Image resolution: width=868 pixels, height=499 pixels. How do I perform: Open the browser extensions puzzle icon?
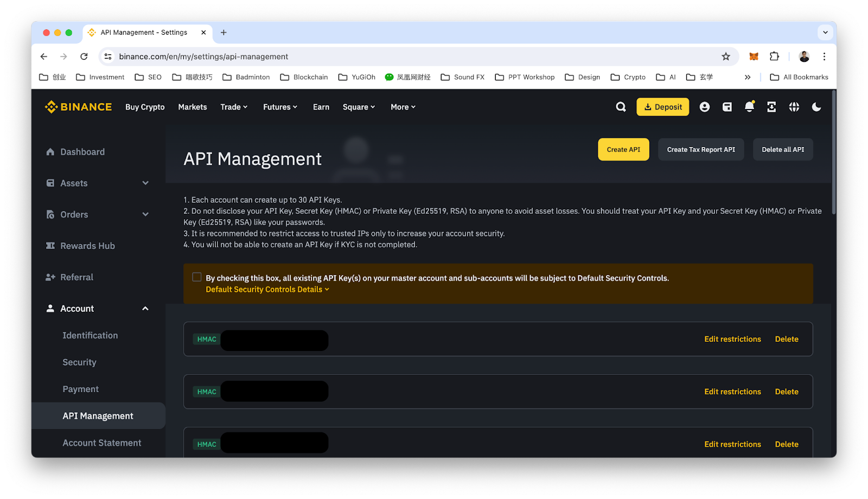(x=774, y=56)
